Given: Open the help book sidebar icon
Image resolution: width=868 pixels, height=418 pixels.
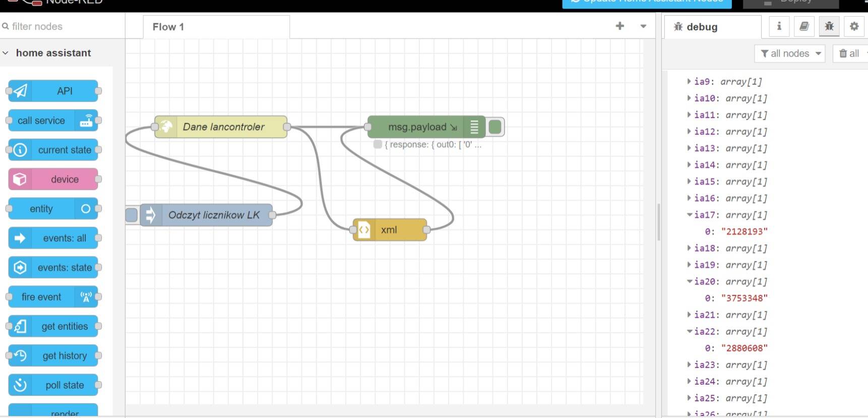Looking at the screenshot, I should click(804, 26).
